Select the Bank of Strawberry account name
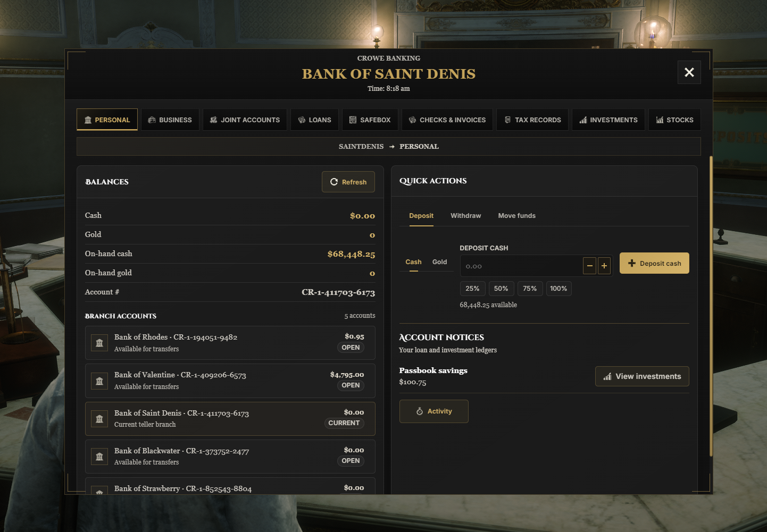Viewport: 767px width, 532px height. coord(183,489)
